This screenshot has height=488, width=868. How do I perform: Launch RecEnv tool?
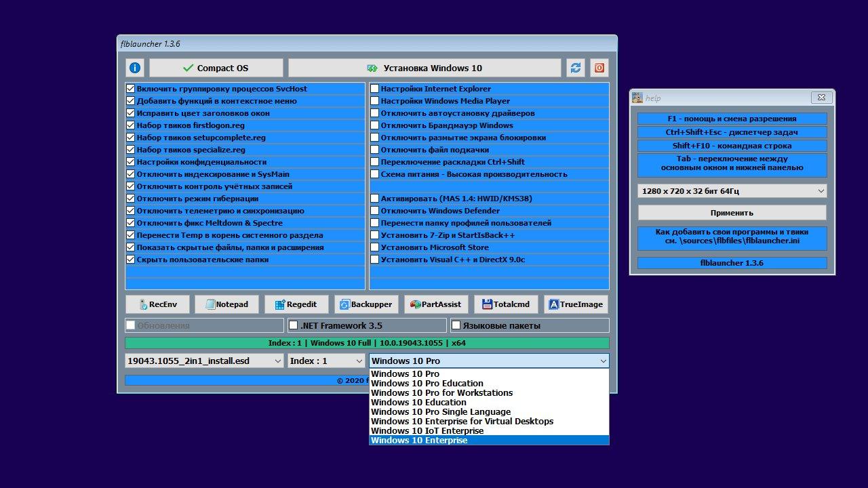pyautogui.click(x=157, y=304)
